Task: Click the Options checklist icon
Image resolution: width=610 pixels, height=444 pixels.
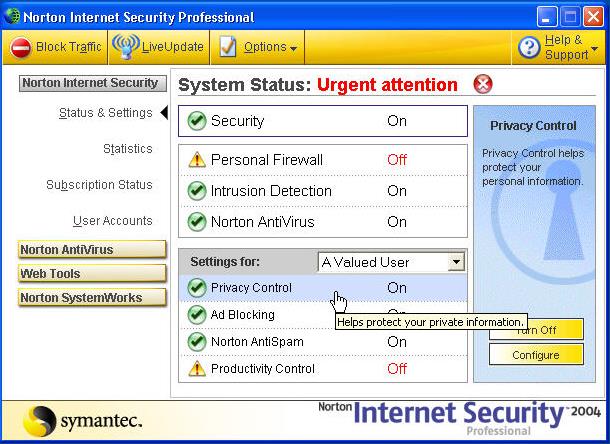Action: [227, 47]
